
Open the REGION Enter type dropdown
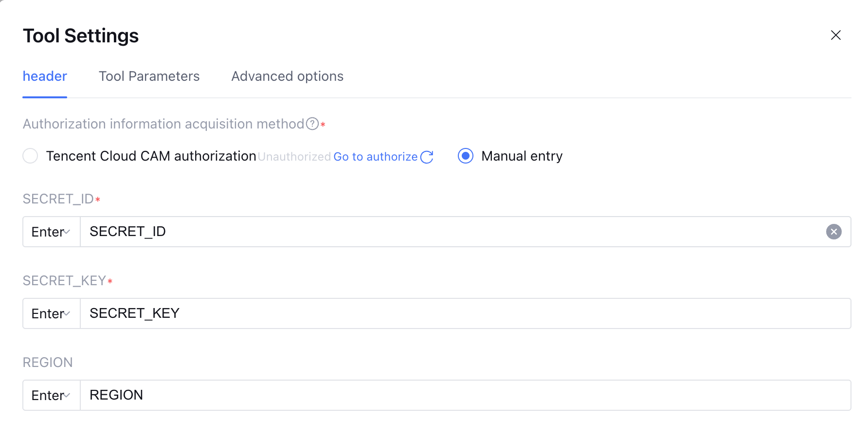51,396
